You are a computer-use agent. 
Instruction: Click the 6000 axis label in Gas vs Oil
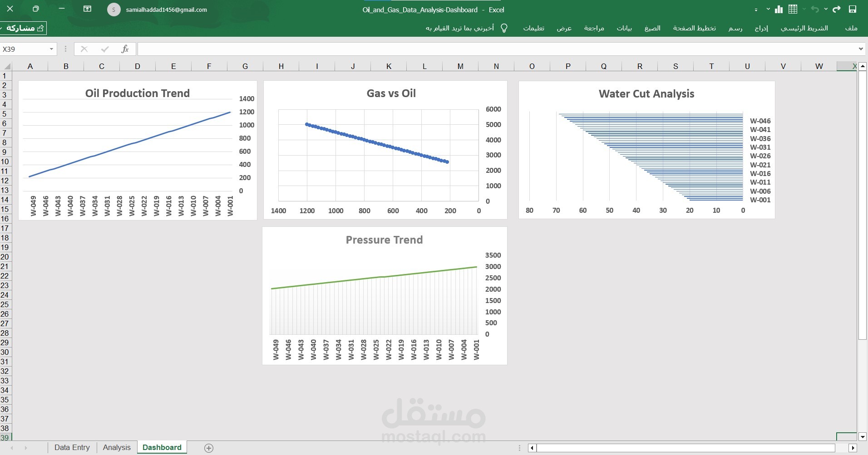(x=493, y=109)
